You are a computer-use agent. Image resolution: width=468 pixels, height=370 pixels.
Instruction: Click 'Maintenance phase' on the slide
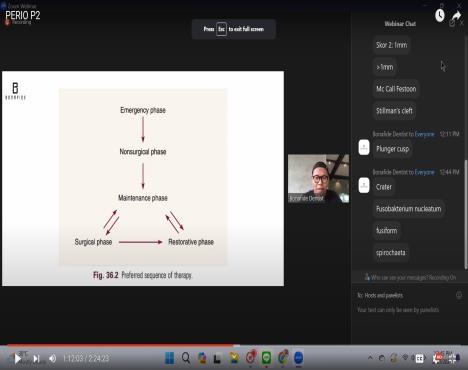tap(143, 198)
